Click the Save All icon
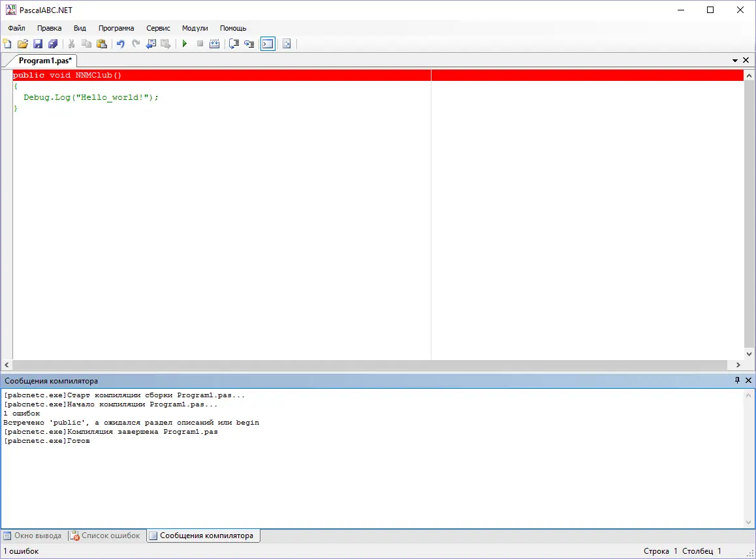 [54, 44]
